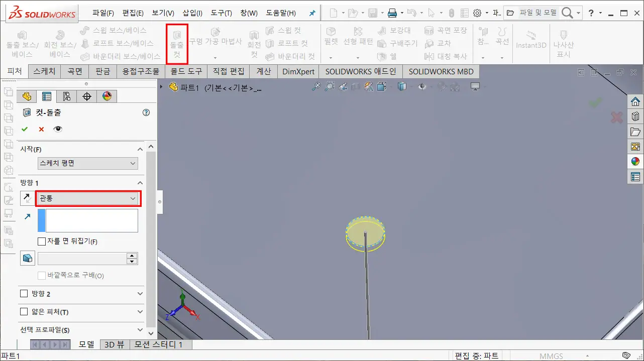
Task: Open the DimXpertManager tab icon
Action: point(87,96)
